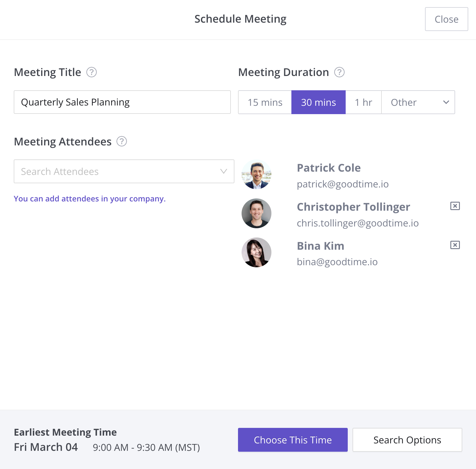Click Bina Kim's profile picture
476x469 pixels.
point(256,252)
